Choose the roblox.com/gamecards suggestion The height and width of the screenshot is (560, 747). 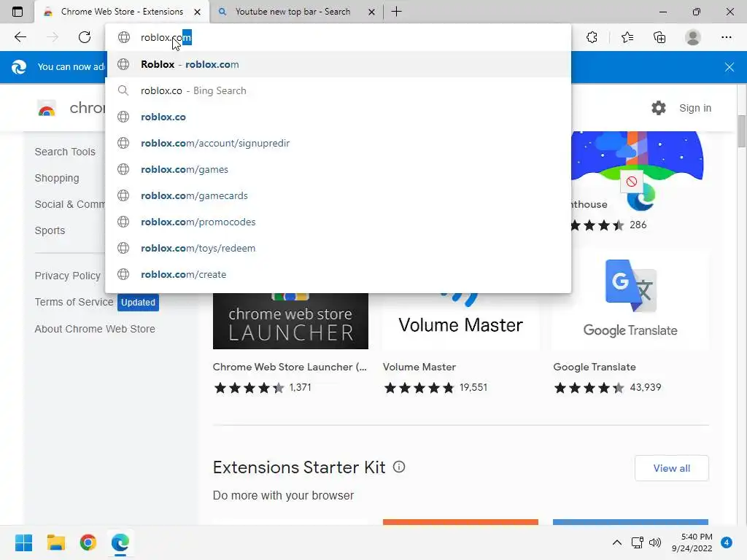coord(338,195)
